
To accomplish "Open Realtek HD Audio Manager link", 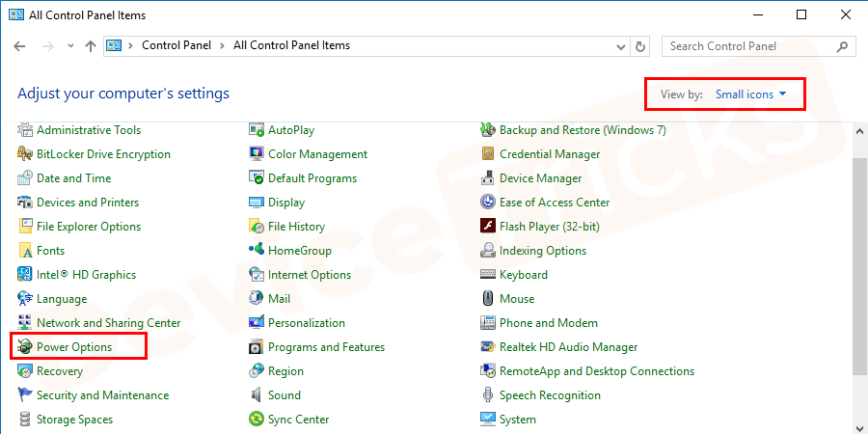I will point(568,347).
